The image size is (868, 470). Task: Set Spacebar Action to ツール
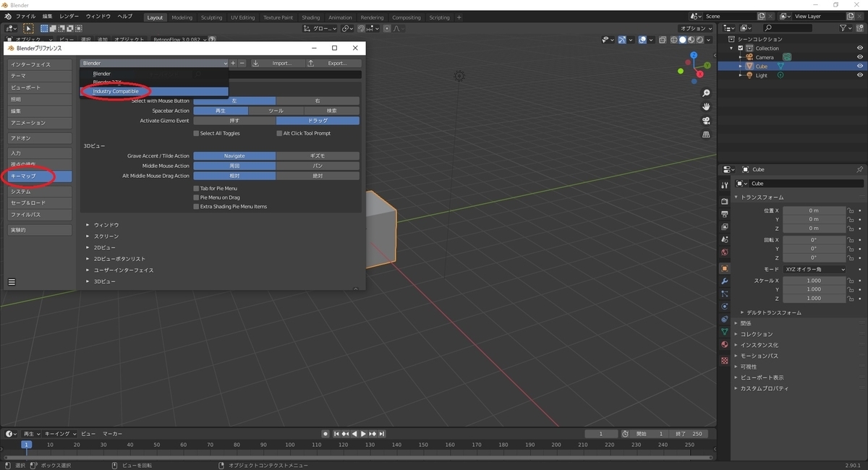pyautogui.click(x=276, y=111)
